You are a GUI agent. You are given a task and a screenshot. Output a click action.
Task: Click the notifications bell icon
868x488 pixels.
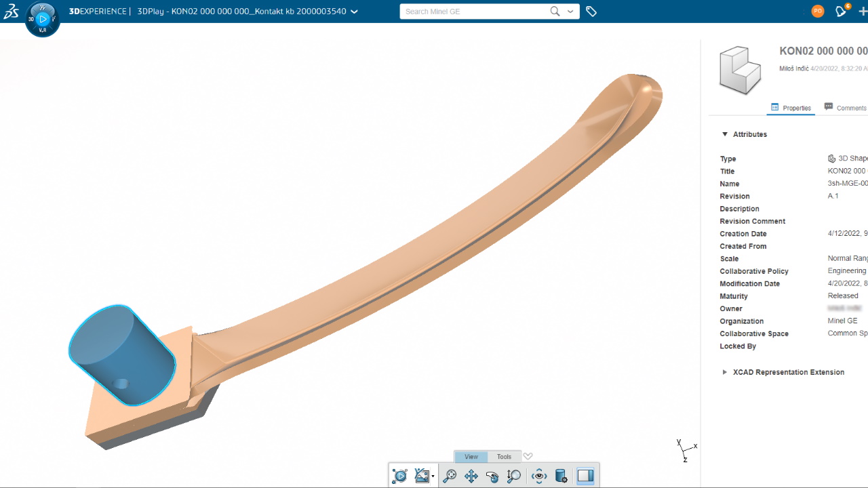coord(840,11)
